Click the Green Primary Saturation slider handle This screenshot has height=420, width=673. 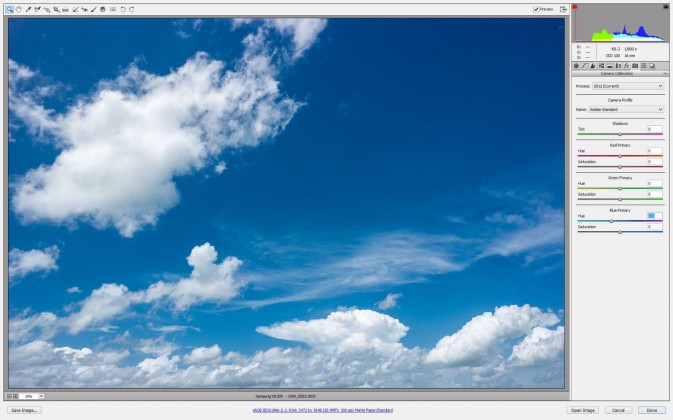point(620,199)
